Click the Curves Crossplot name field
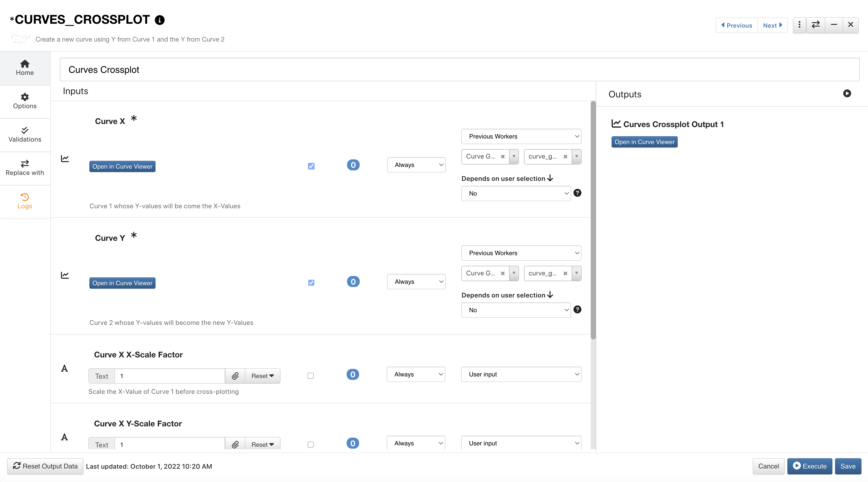This screenshot has height=482, width=868. pos(460,70)
